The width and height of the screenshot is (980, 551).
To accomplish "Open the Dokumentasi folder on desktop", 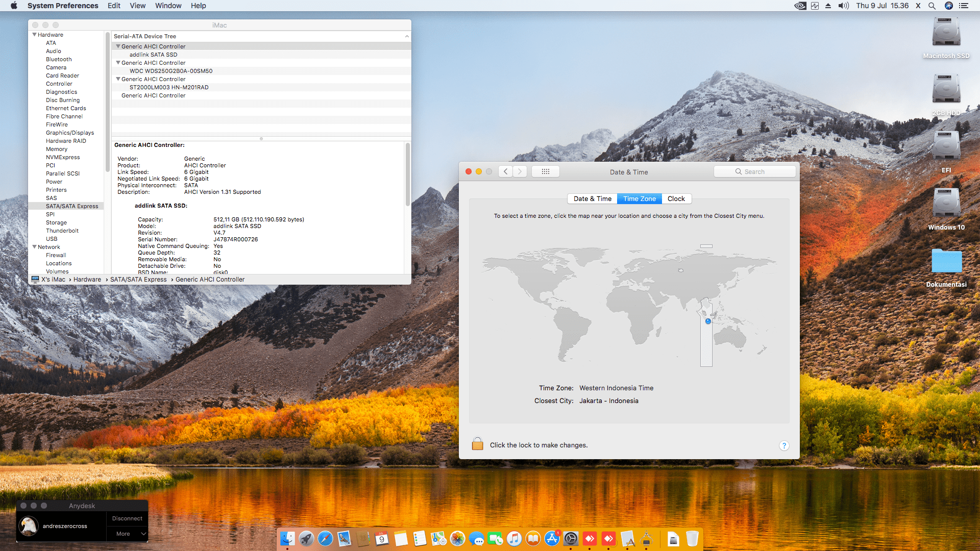I will [x=946, y=262].
